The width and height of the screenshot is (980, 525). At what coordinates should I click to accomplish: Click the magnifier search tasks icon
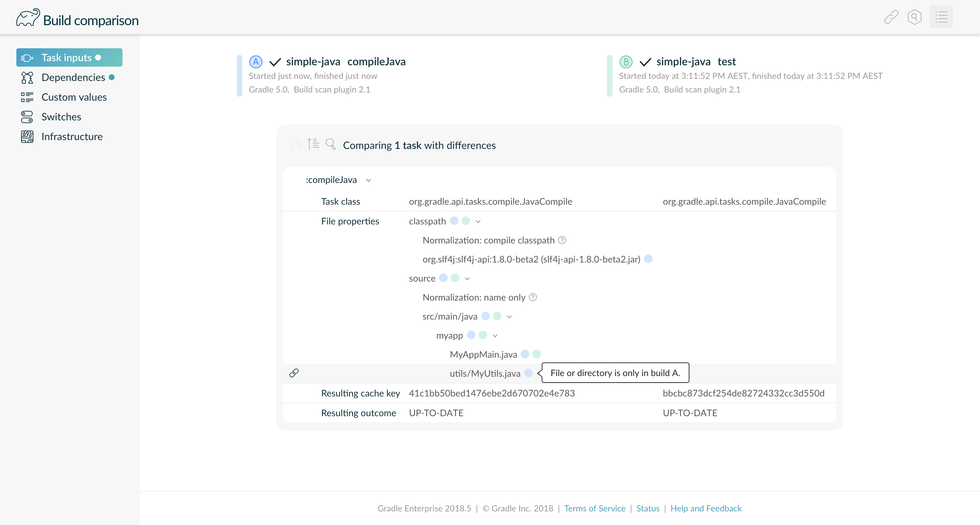click(x=330, y=144)
